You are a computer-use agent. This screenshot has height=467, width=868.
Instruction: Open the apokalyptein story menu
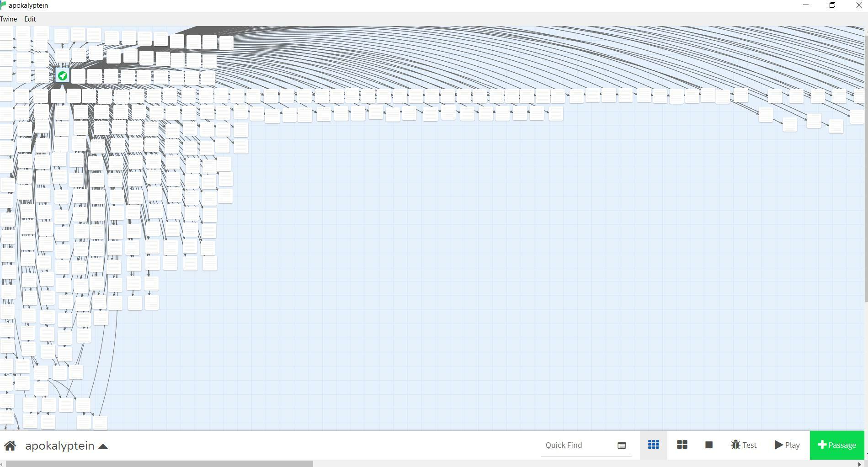(x=59, y=446)
